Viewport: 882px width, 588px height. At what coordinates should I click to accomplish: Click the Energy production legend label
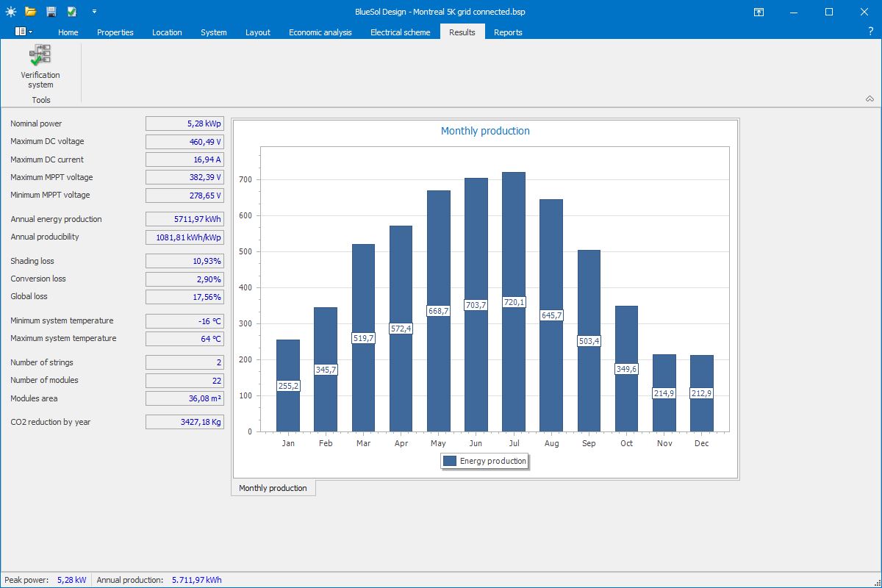point(493,462)
